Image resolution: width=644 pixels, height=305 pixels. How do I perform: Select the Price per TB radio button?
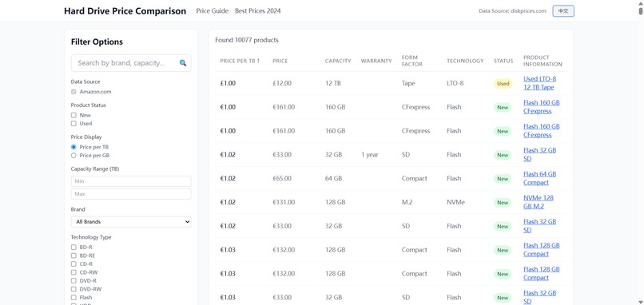[x=74, y=147]
